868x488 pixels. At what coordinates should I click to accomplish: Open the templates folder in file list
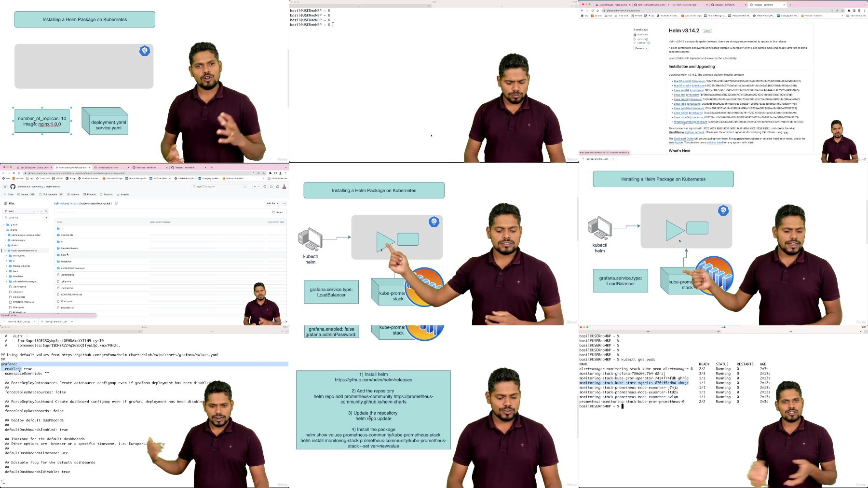coord(66,261)
